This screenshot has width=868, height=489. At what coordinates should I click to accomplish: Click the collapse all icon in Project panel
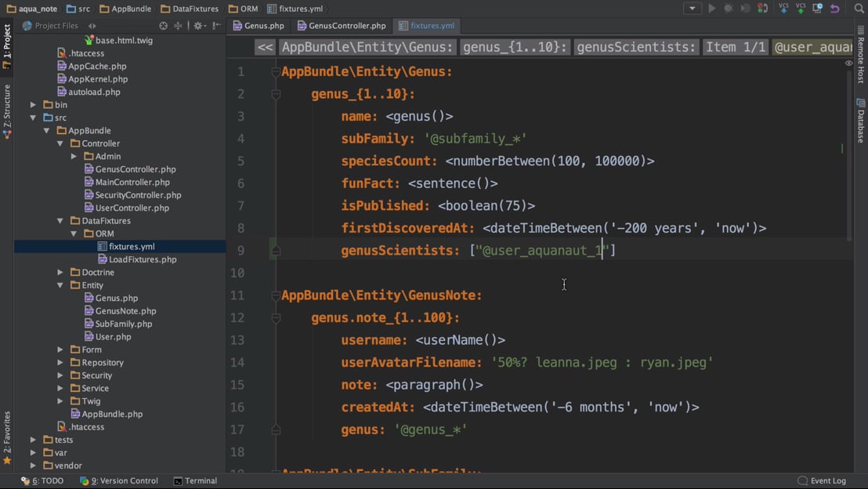click(x=178, y=26)
